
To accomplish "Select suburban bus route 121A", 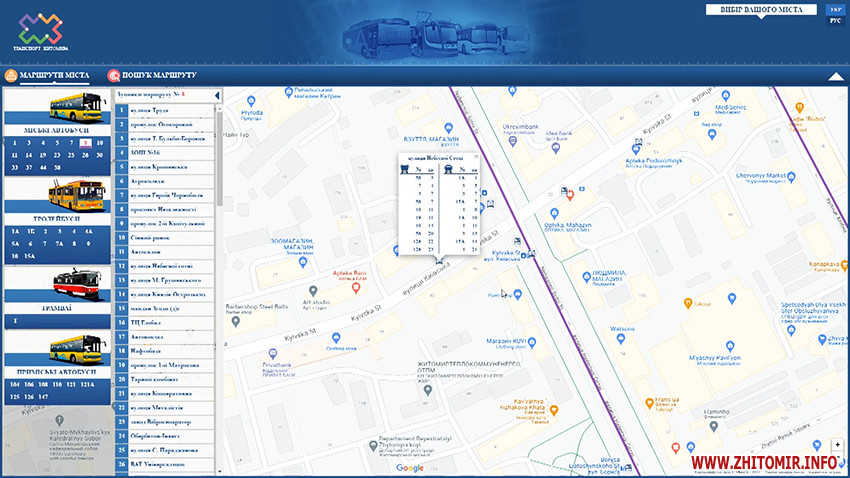I will [x=87, y=384].
